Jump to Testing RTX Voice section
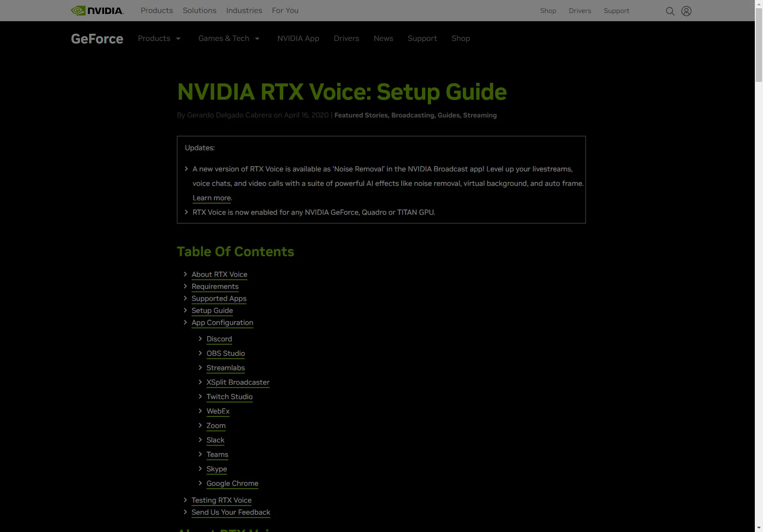 pyautogui.click(x=221, y=500)
